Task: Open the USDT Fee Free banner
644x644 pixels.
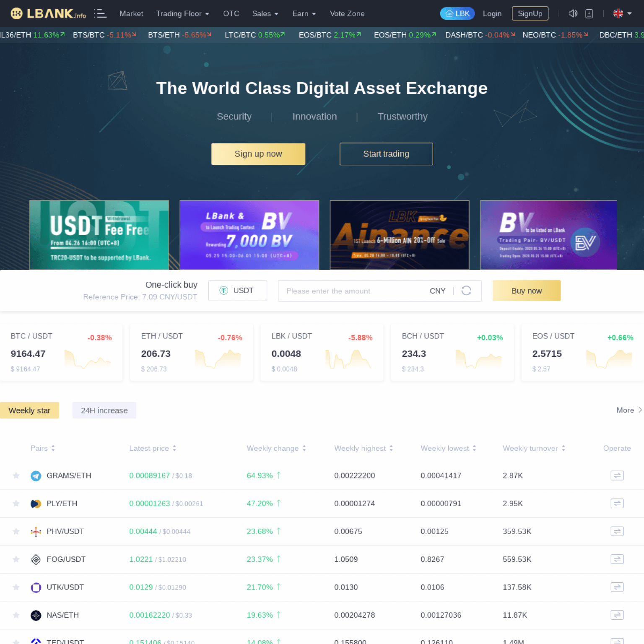Action: [x=99, y=235]
